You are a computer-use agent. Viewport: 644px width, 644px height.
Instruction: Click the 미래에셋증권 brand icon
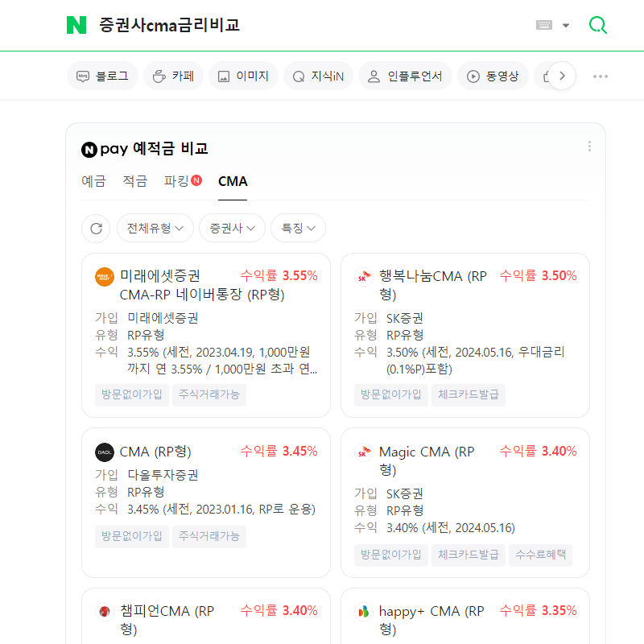coord(103,275)
